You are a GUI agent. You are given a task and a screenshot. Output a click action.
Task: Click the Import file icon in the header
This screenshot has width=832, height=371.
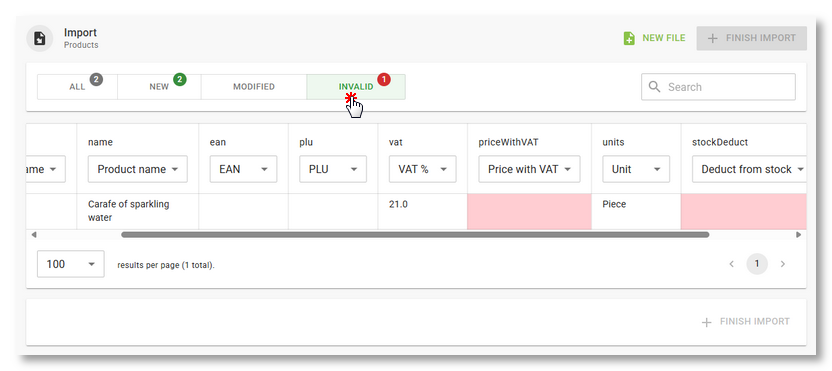40,38
